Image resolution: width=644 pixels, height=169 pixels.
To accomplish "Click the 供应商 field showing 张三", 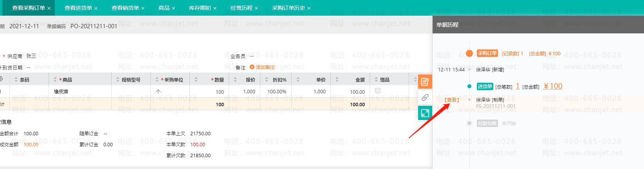I will 31,56.
